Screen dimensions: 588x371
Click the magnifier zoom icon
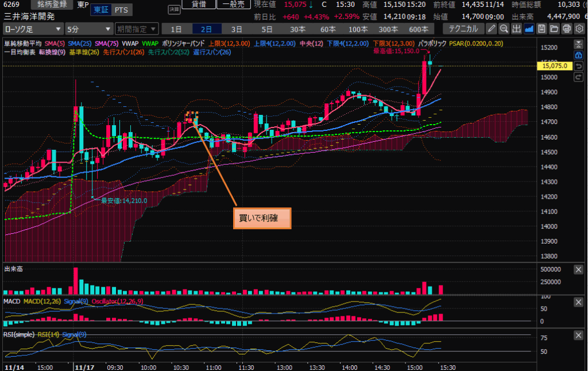coord(504,28)
